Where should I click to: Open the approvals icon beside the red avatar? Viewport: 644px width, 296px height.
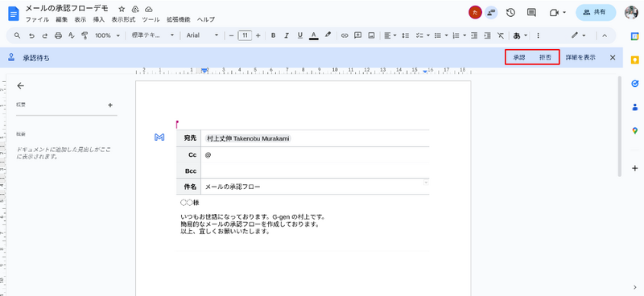click(x=491, y=13)
